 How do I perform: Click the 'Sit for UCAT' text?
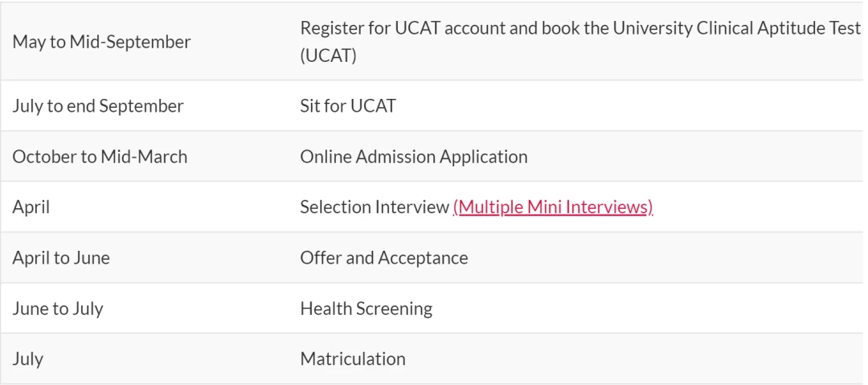tap(348, 106)
